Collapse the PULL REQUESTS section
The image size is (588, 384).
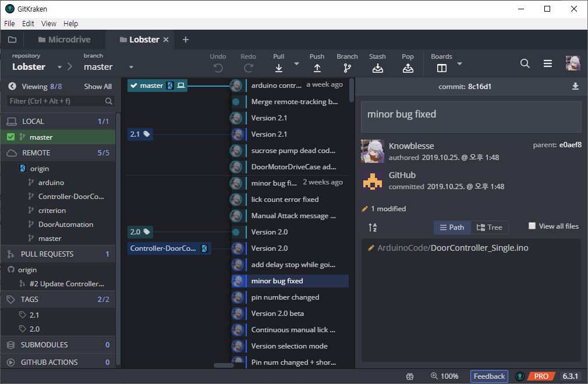coord(58,254)
